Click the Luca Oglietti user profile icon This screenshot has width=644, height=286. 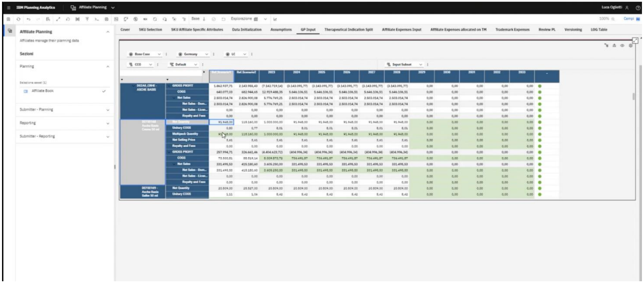(627, 7)
